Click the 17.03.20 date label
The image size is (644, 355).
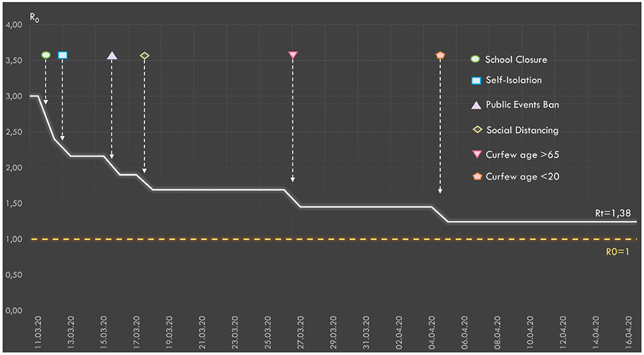(137, 332)
